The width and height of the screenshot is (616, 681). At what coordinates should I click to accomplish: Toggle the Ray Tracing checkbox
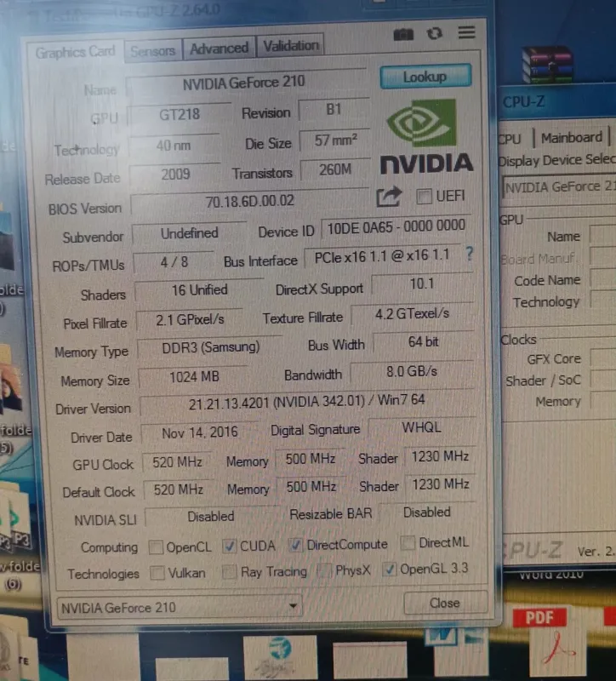click(229, 571)
